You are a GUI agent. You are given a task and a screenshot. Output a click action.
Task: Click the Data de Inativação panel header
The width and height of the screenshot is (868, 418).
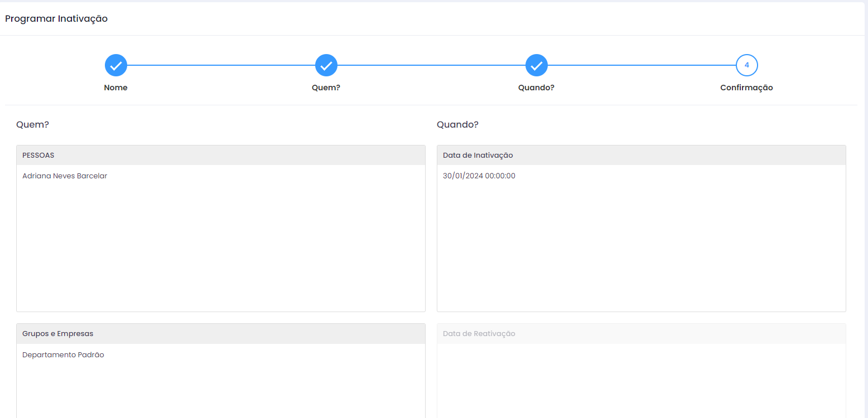tap(641, 155)
